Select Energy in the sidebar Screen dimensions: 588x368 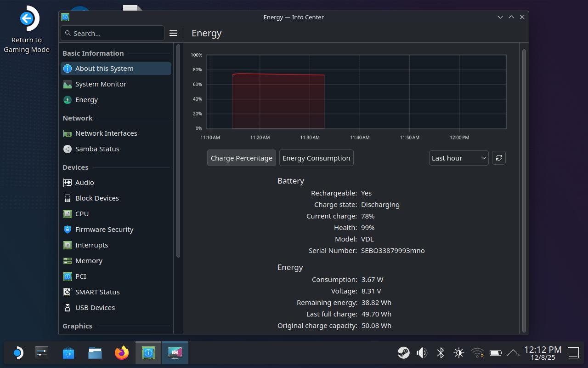coord(86,100)
